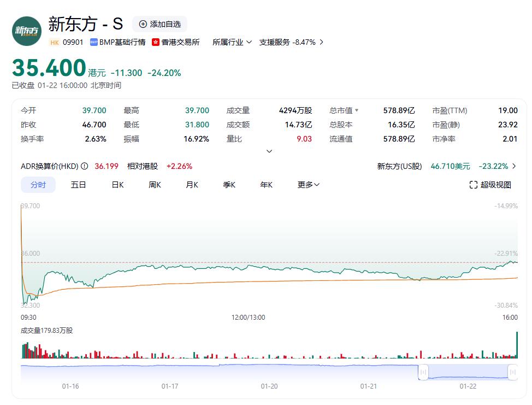The width and height of the screenshot is (532, 405).
Task: Click the arrow after 支援服务 -8.47%
Action: 321,42
